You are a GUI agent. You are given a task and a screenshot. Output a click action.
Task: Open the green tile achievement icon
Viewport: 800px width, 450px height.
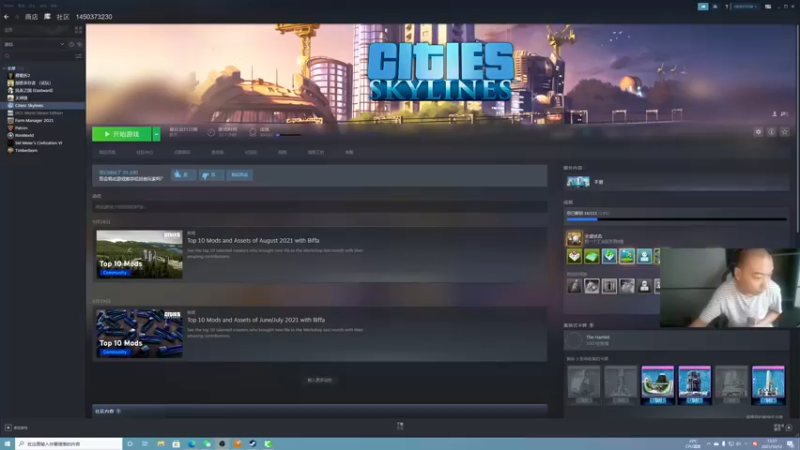592,256
